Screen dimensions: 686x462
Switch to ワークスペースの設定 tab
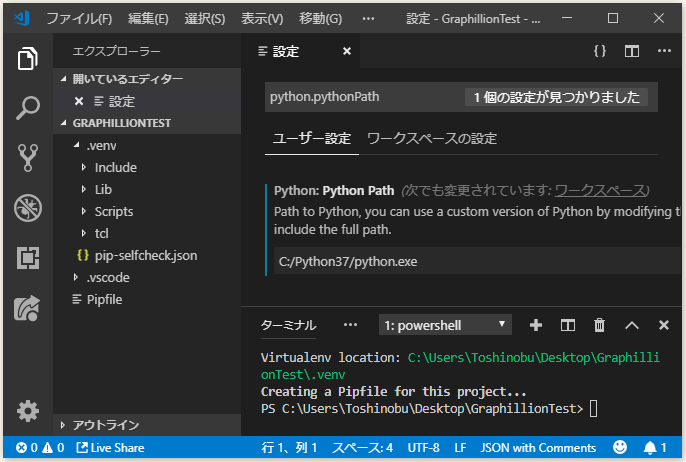coord(432,139)
